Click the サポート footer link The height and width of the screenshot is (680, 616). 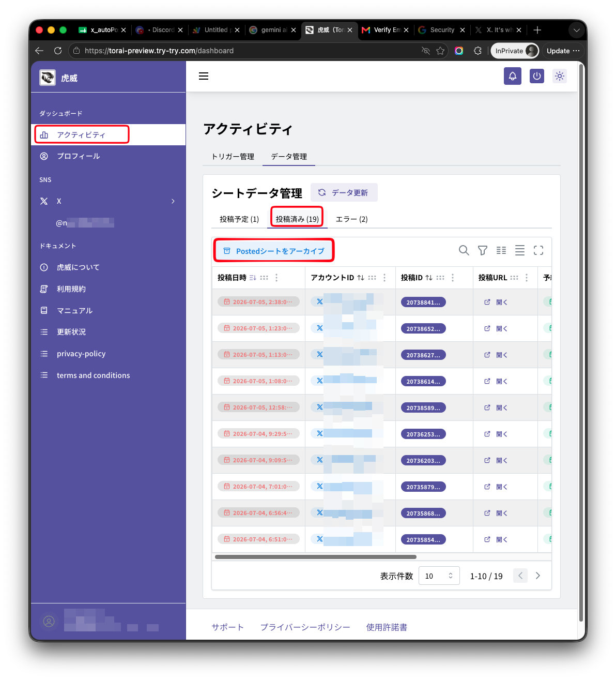click(227, 627)
